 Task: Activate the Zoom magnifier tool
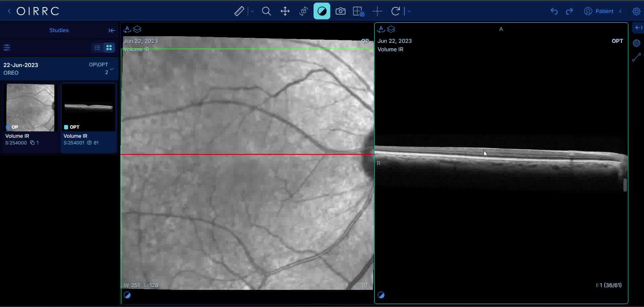(x=266, y=11)
